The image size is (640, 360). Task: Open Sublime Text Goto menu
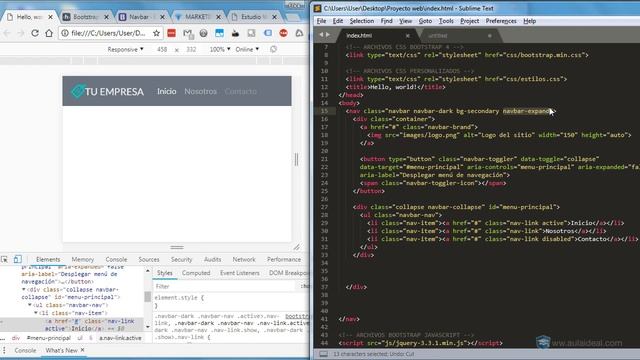point(425,21)
